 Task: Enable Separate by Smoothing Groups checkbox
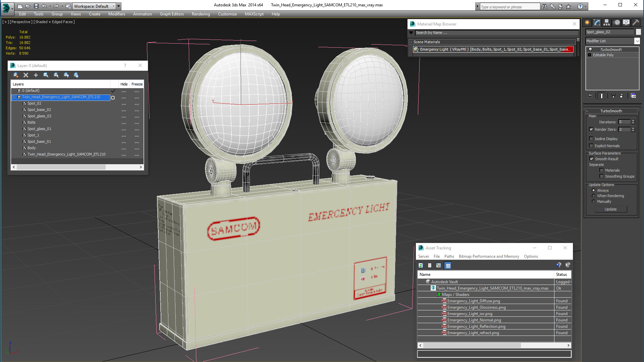click(x=601, y=176)
